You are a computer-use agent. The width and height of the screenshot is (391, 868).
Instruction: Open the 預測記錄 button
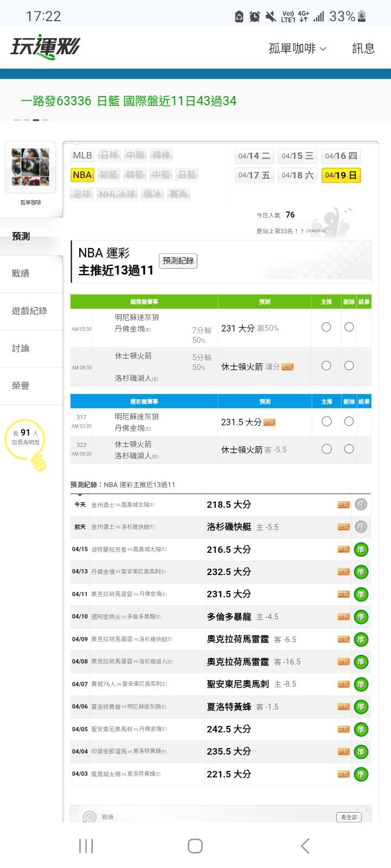point(178,261)
